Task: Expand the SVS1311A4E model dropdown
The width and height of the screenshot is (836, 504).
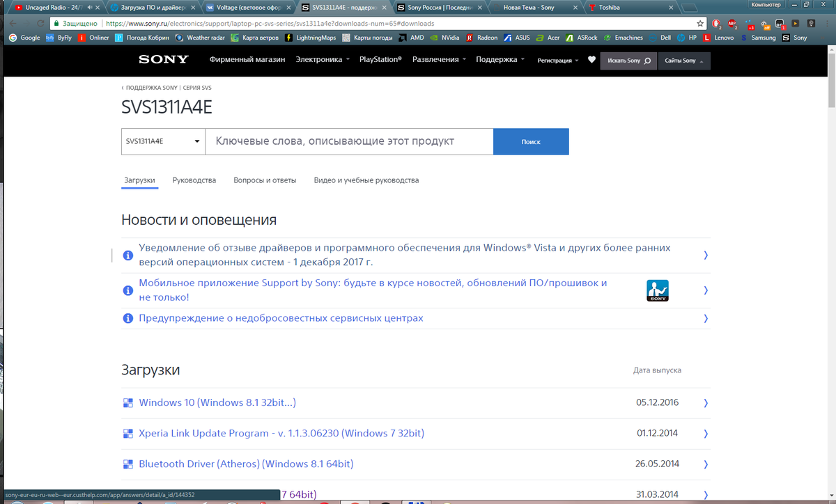Action: [x=163, y=141]
